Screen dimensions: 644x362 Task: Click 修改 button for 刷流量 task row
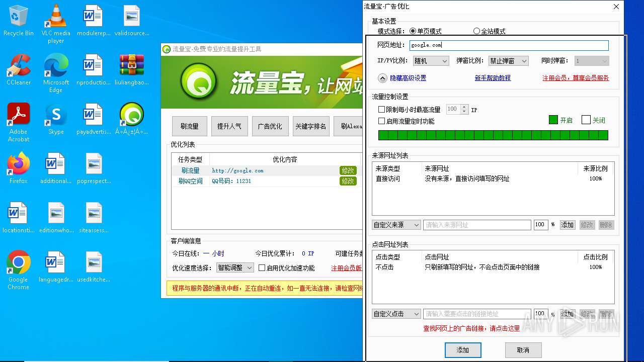coord(348,170)
